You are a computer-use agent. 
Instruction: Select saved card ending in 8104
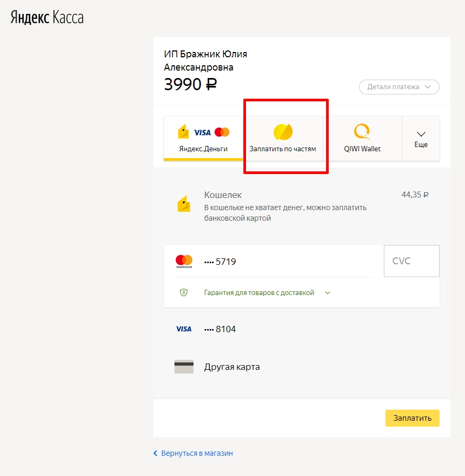302,329
